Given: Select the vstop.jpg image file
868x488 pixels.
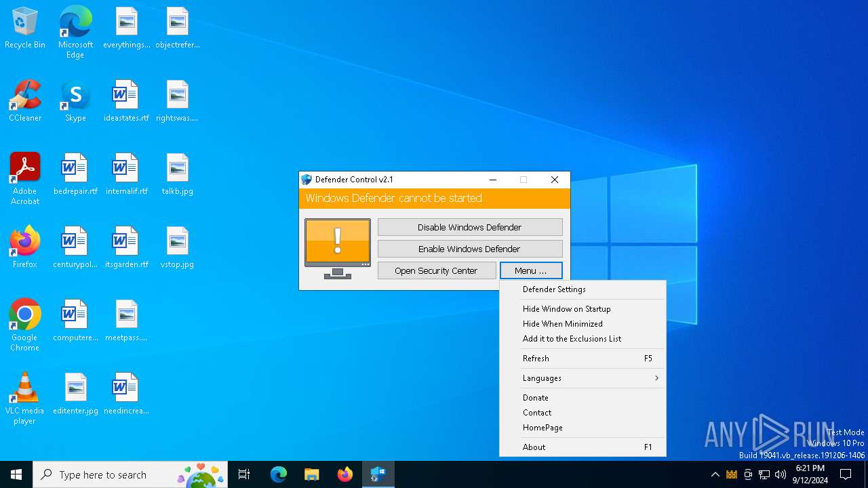Looking at the screenshot, I should 177,248.
